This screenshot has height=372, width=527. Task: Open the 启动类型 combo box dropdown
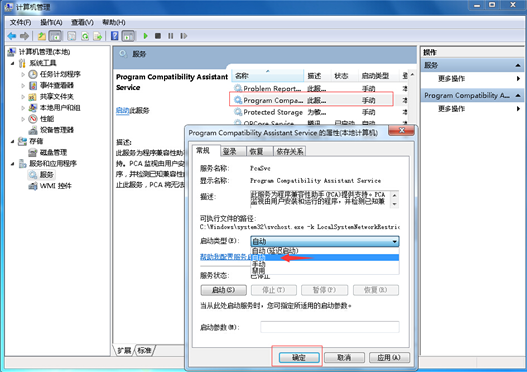pos(325,241)
